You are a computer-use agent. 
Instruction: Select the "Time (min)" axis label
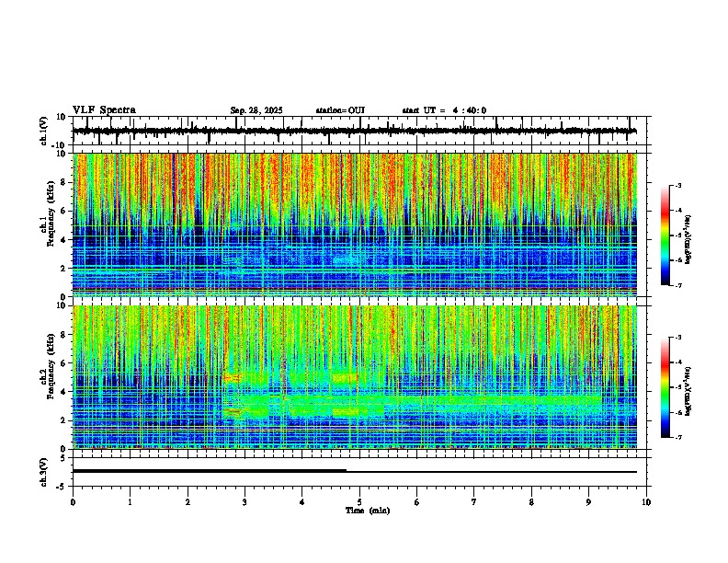coord(368,511)
